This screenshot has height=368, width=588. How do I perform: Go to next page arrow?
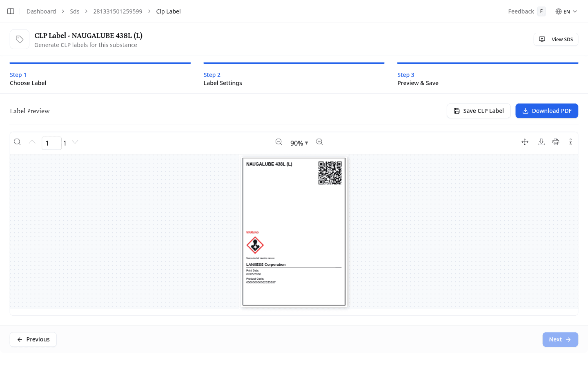pos(75,142)
